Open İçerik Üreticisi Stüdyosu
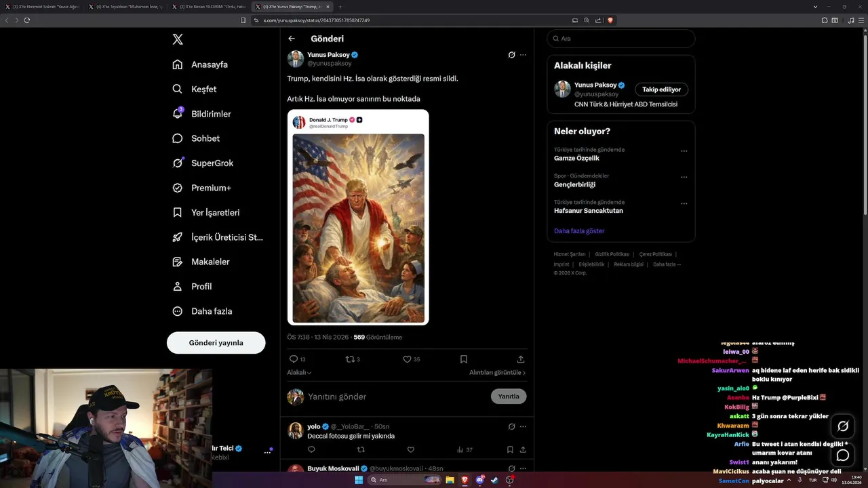The width and height of the screenshot is (868, 488). [217, 237]
